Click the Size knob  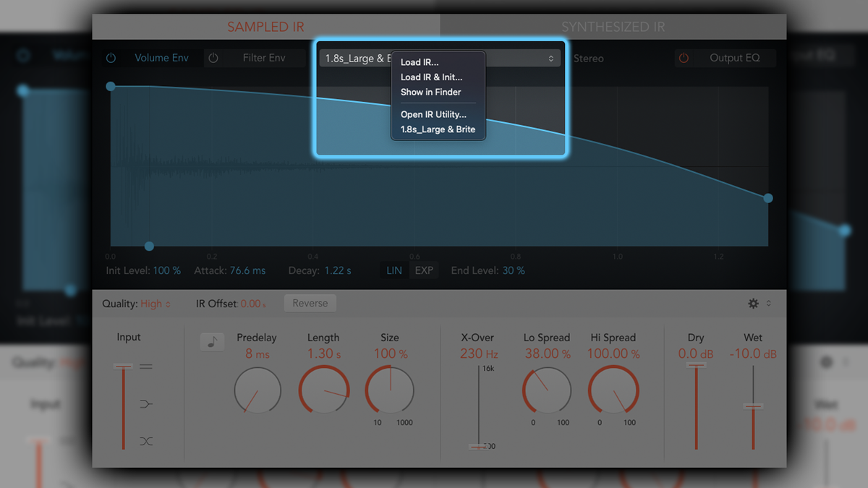pos(390,390)
